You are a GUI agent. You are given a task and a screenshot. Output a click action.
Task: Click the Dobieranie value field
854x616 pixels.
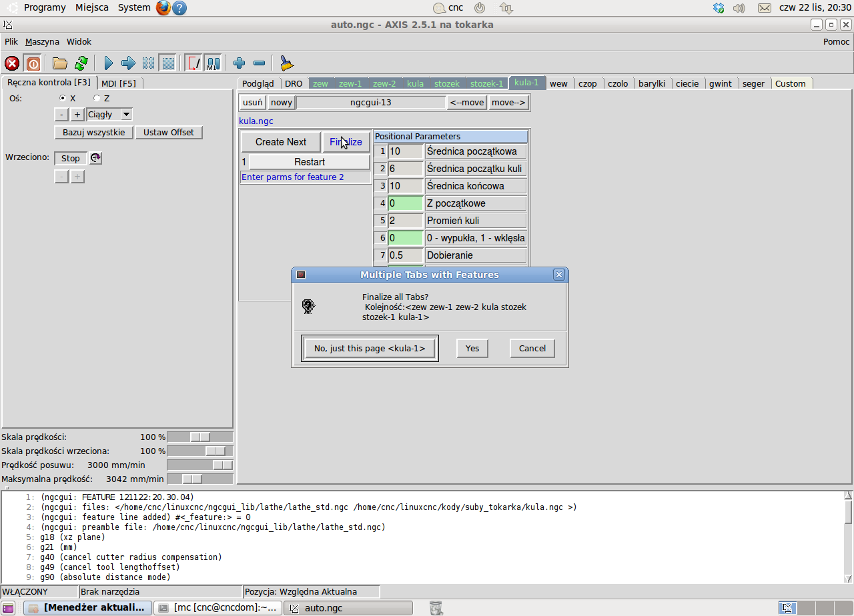click(x=406, y=255)
